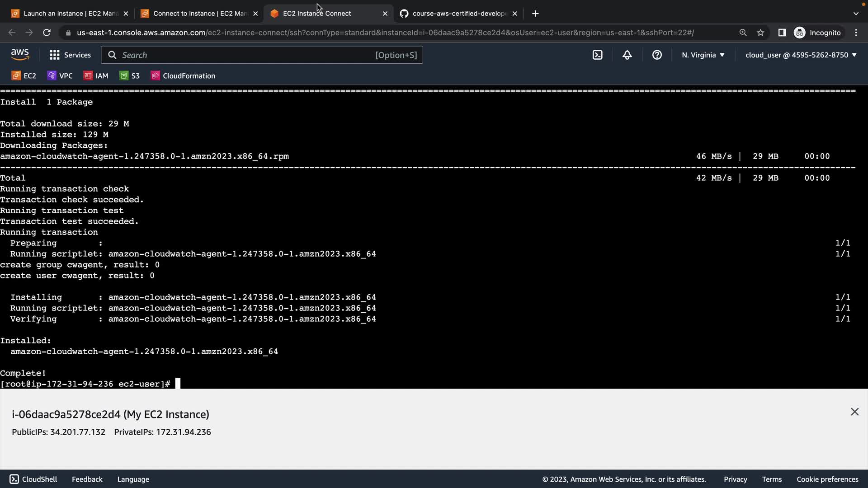Click the Feedback link in the footer
868x488 pixels.
(87, 479)
